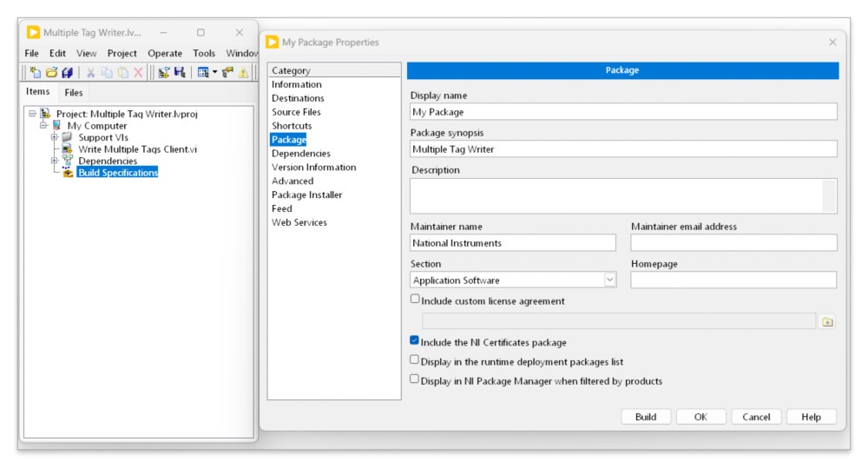Click the blue floppy disk project icon
This screenshot has width=868, height=468.
[180, 72]
